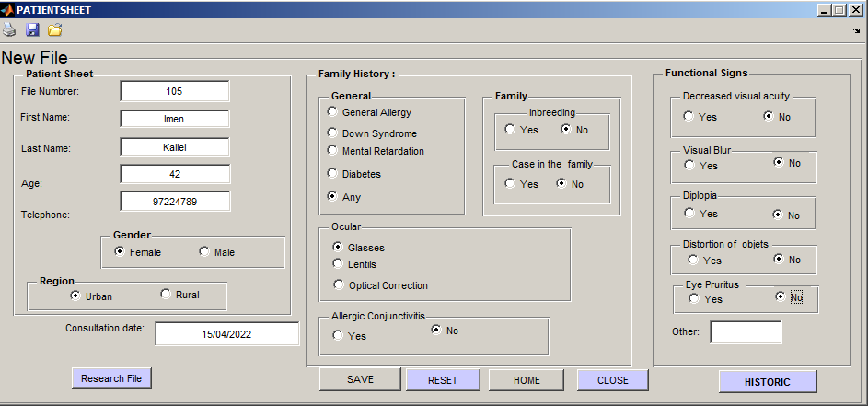Mark Yes for Allergic Conjunctivitis

tap(338, 336)
